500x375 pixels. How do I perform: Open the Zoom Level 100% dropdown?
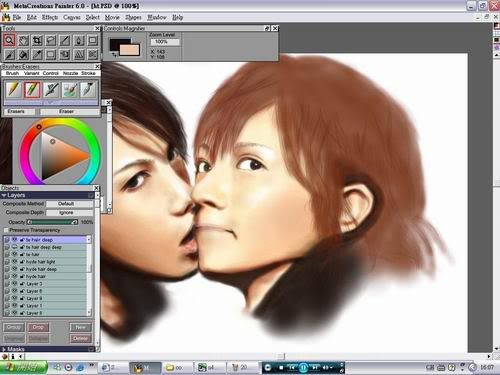[x=165, y=42]
